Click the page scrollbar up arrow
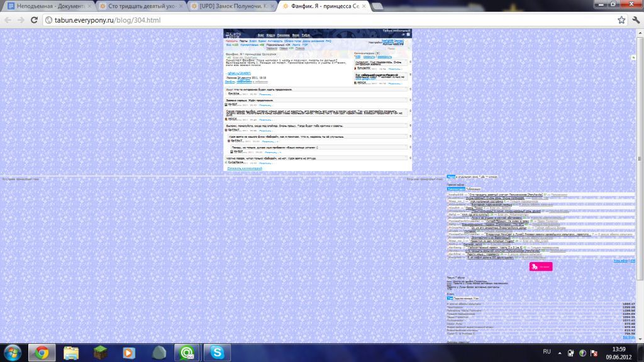This screenshot has height=362, width=644. click(640, 33)
